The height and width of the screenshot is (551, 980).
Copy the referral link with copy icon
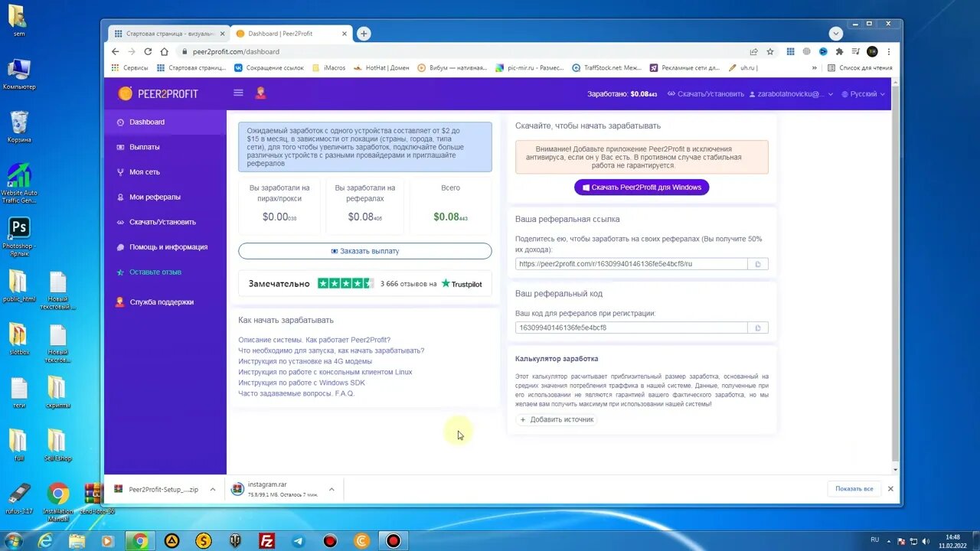click(x=758, y=264)
